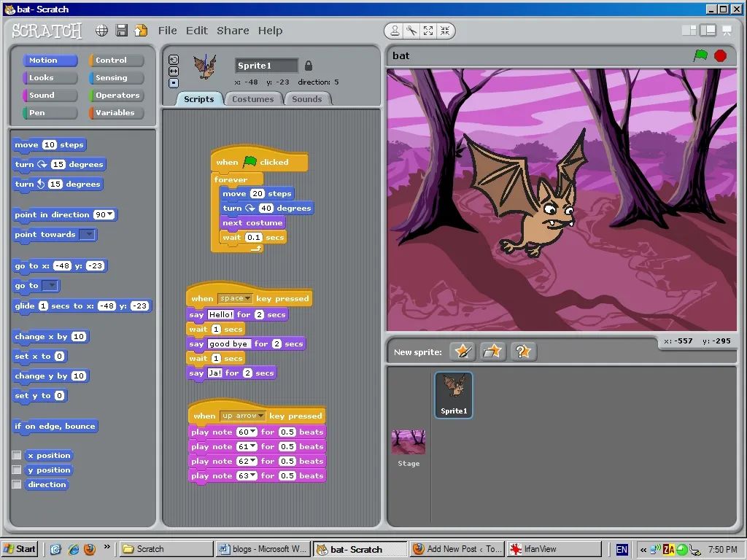This screenshot has height=560, width=747.
Task: Select the paint new sprite icon
Action: [x=462, y=351]
